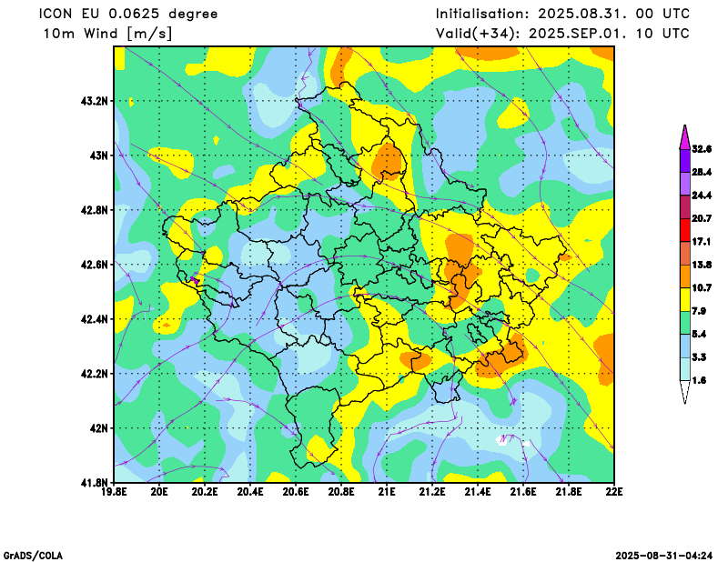Screen dimensions: 728x562
Task: Select the yellow legend swatch above 7.9
Action: (x=684, y=299)
